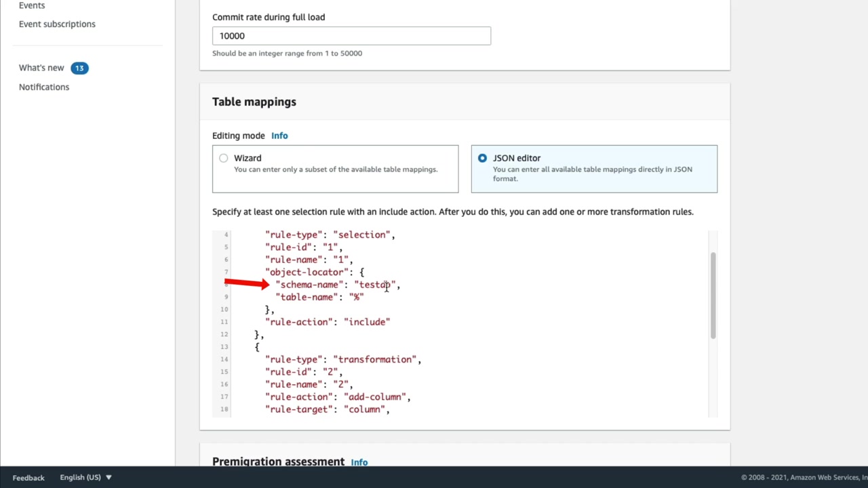Click line number 11 in editor gutter
This screenshot has height=488, width=868.
[224, 322]
